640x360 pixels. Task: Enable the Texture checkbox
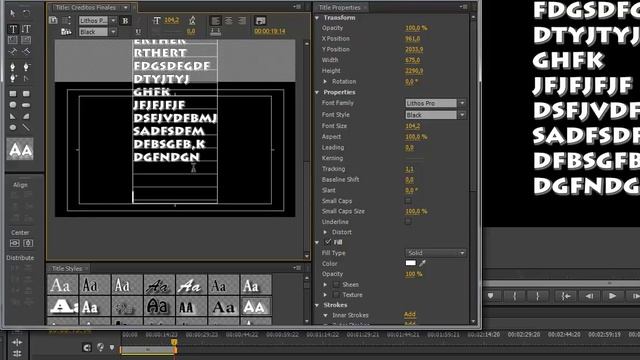pyautogui.click(x=336, y=295)
